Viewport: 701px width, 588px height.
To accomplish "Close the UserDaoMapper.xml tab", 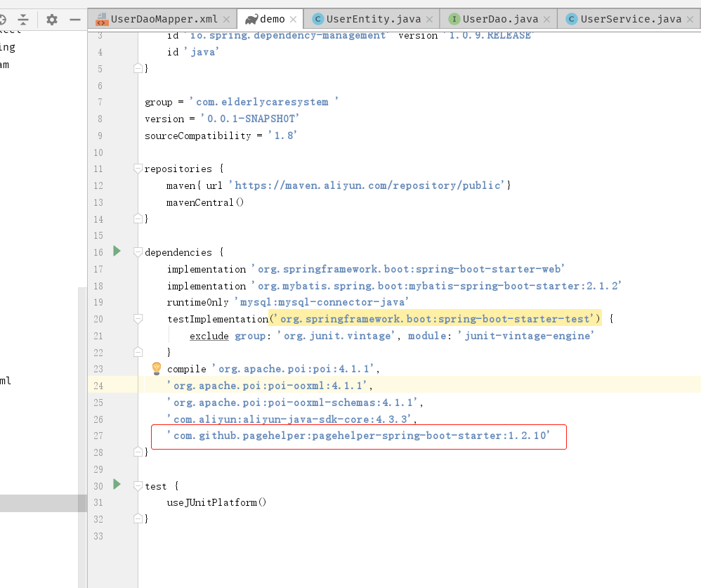I will [x=227, y=19].
